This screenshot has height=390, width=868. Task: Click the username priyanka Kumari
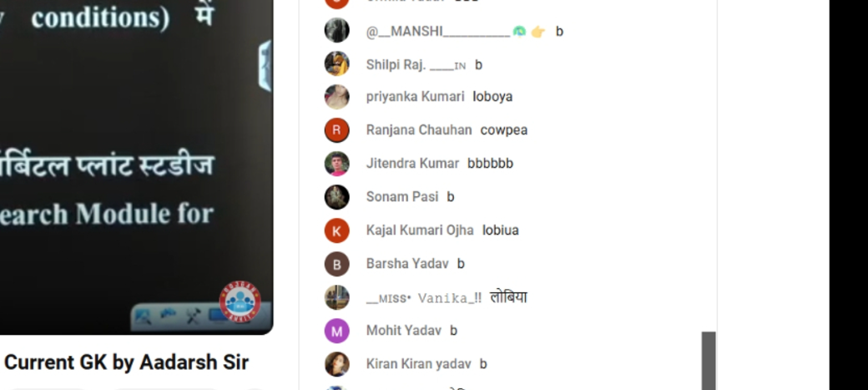pyautogui.click(x=415, y=96)
